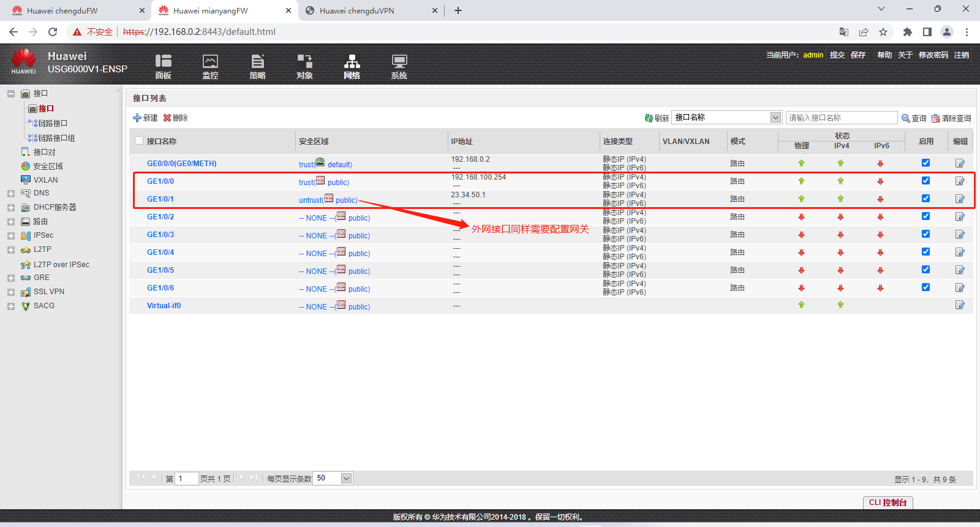980x527 pixels.
Task: Open the 面板 dashboard icon
Action: coord(163,67)
